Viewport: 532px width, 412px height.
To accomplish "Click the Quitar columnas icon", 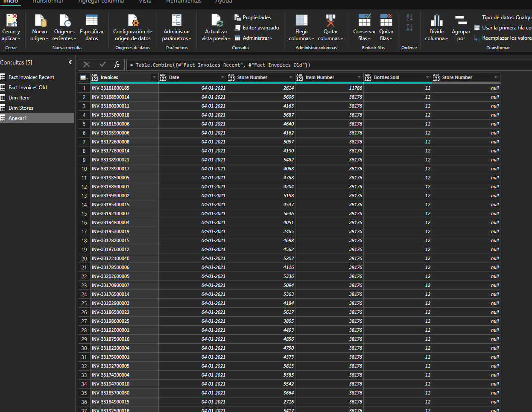I will (330, 20).
